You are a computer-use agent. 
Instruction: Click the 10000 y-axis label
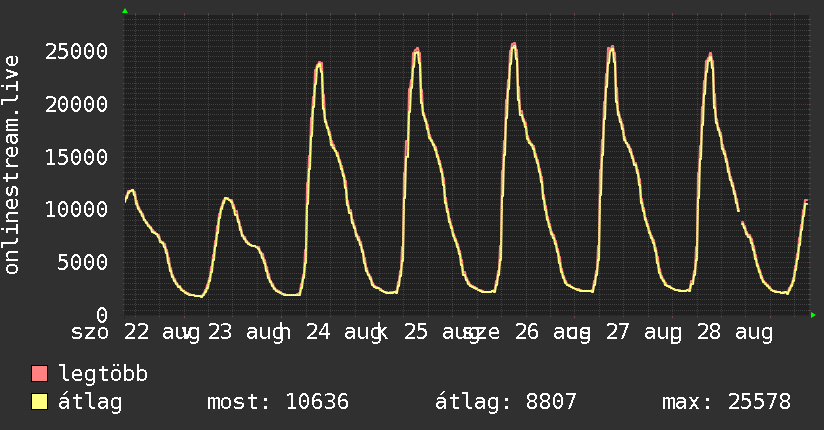point(76,210)
